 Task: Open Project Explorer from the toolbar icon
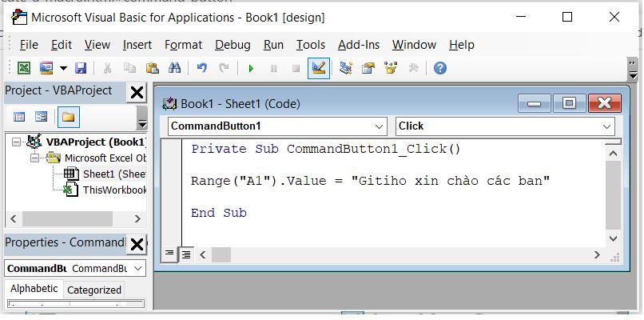346,68
